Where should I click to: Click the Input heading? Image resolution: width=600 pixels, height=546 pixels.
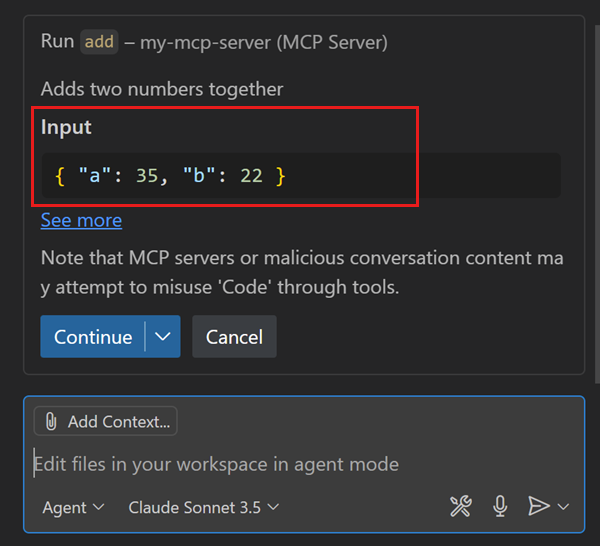[66, 127]
